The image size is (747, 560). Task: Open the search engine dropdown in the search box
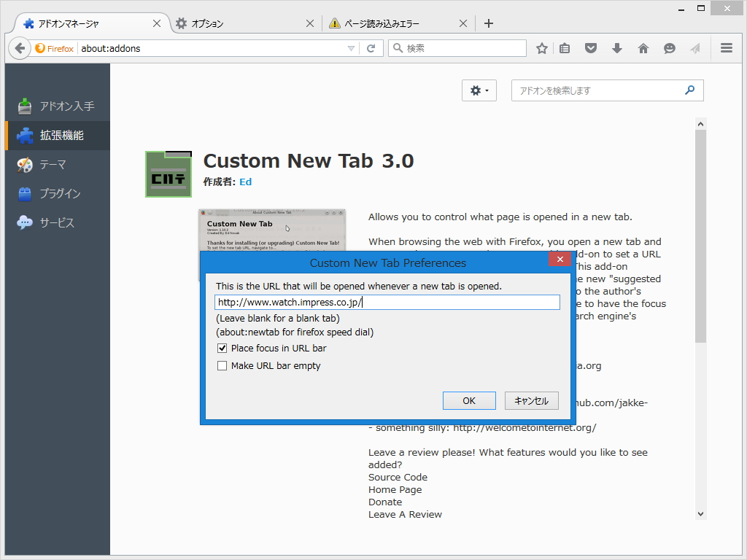click(x=397, y=48)
